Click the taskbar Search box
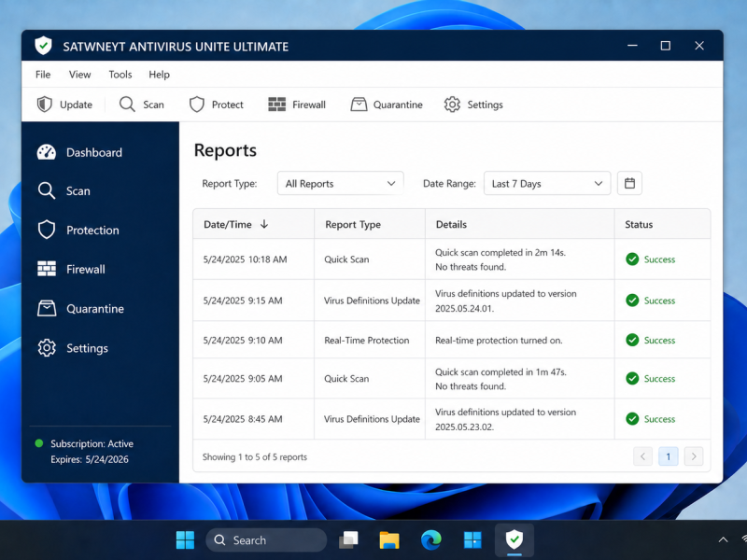Image resolution: width=747 pixels, height=560 pixels. pyautogui.click(x=266, y=540)
